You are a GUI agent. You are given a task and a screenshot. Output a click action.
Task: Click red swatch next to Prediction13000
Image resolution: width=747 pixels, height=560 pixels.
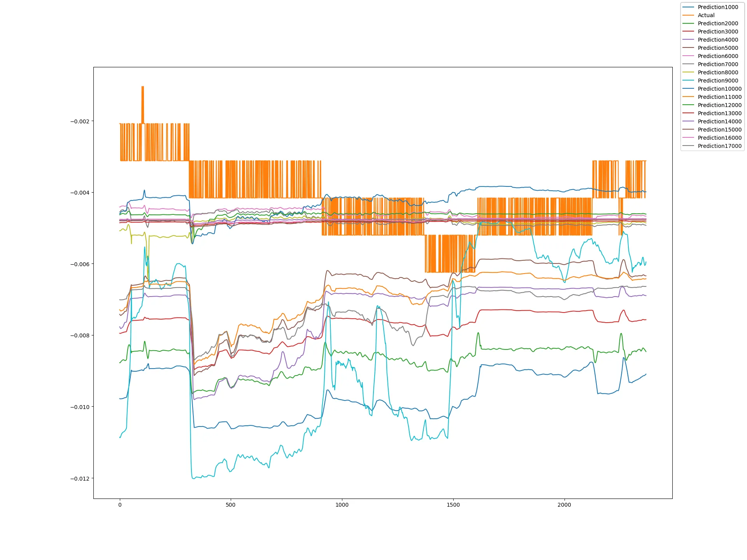click(x=688, y=113)
